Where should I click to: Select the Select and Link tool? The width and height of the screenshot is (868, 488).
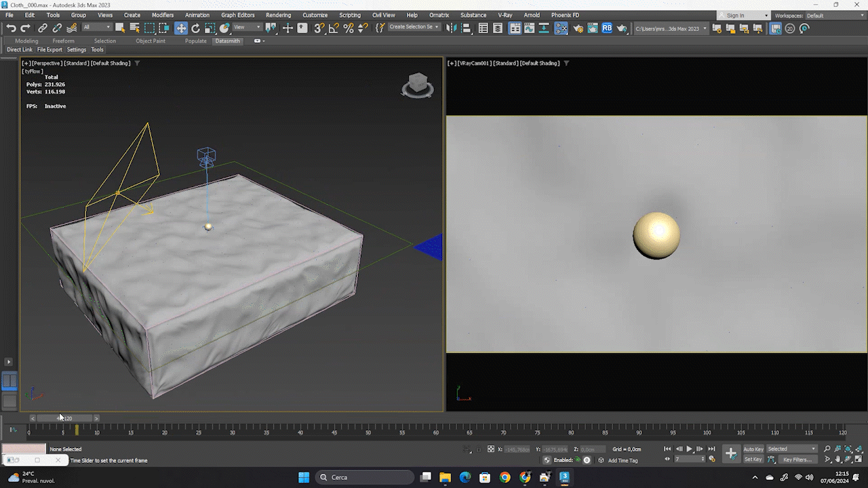(43, 28)
